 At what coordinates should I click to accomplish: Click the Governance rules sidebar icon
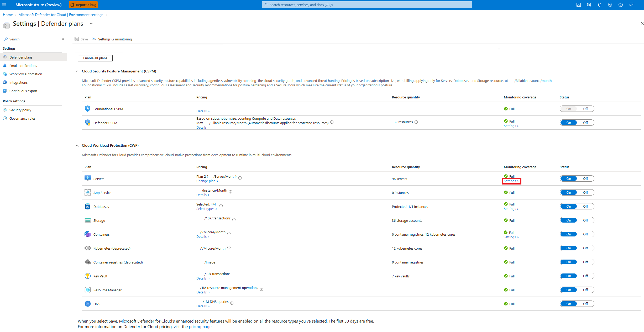[5, 119]
